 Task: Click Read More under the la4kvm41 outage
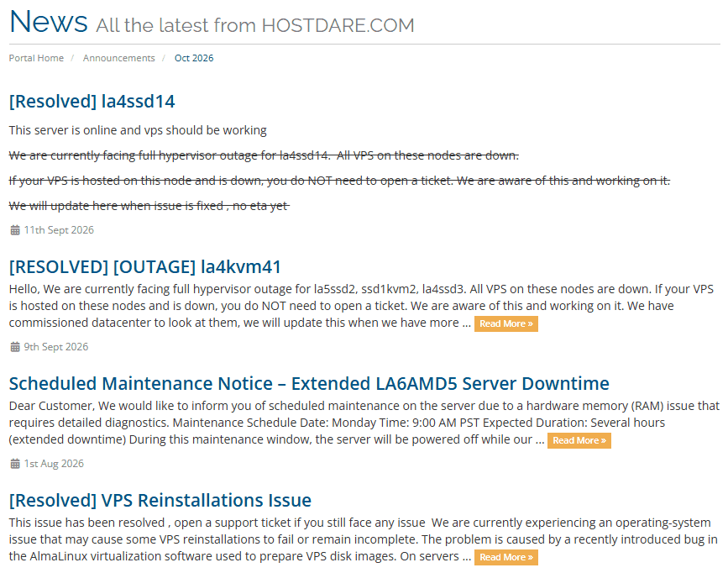click(506, 324)
